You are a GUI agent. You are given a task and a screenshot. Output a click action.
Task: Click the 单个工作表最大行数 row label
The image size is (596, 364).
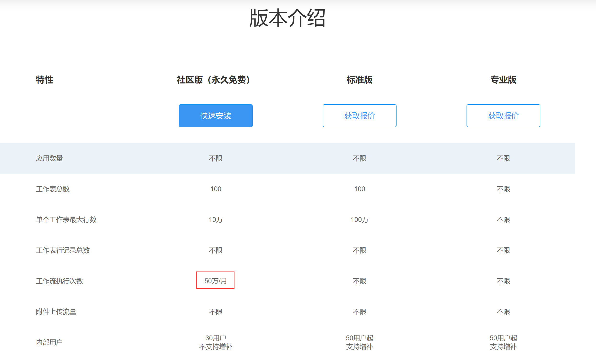66,220
